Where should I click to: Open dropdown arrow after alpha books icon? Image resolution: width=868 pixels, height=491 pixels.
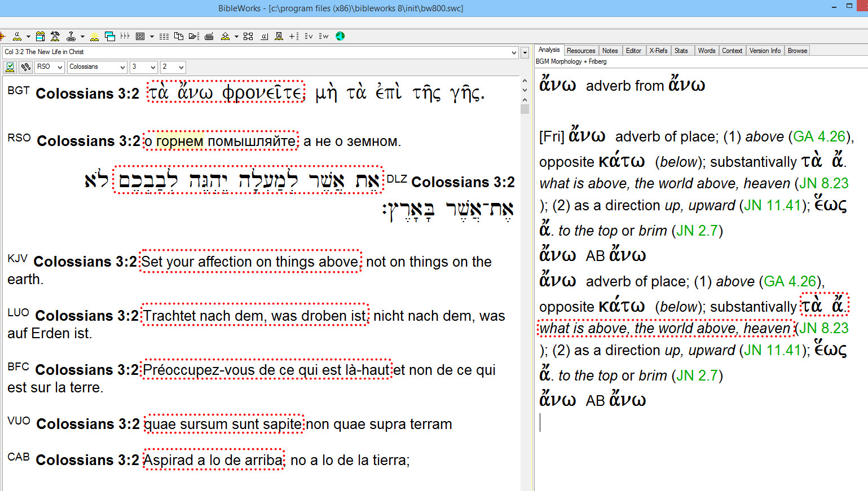pyautogui.click(x=28, y=37)
